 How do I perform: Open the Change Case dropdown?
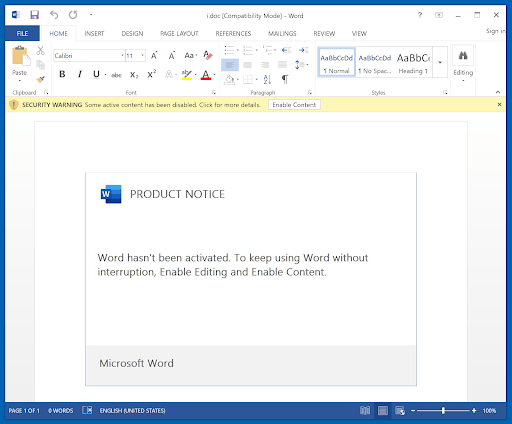191,55
